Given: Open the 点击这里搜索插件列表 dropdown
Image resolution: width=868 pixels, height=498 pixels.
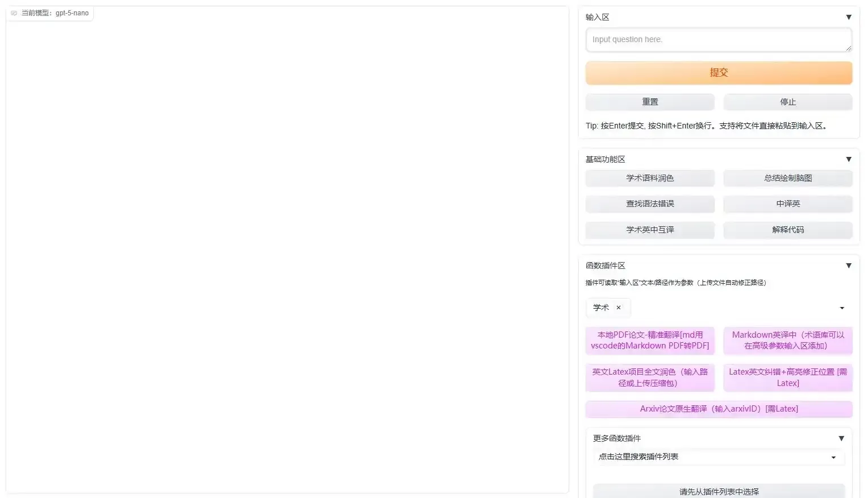Looking at the screenshot, I should click(719, 457).
